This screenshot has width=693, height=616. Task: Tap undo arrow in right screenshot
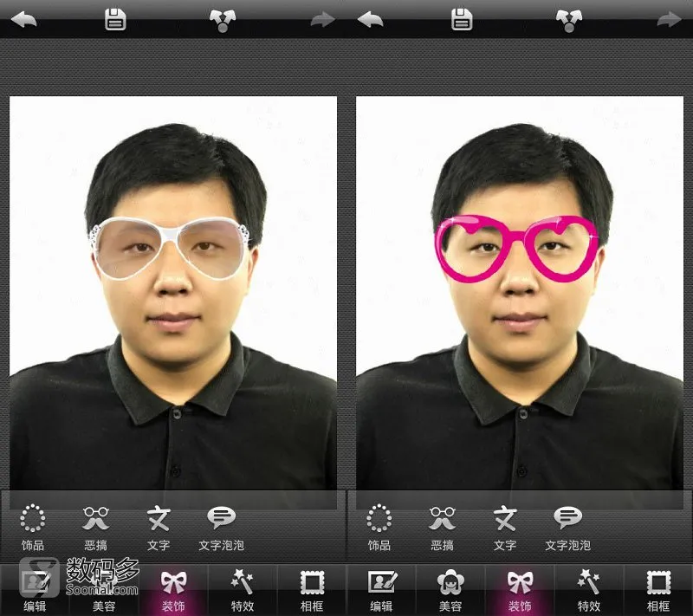tap(371, 19)
